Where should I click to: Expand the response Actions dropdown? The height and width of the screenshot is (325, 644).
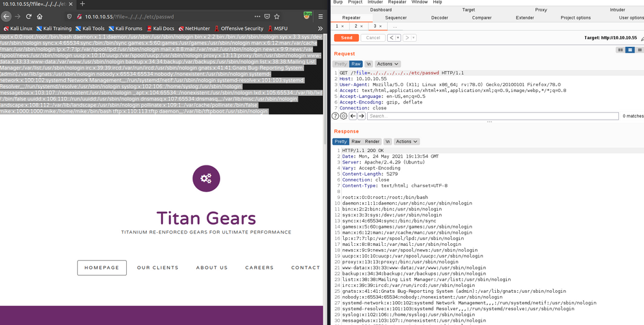(x=406, y=141)
